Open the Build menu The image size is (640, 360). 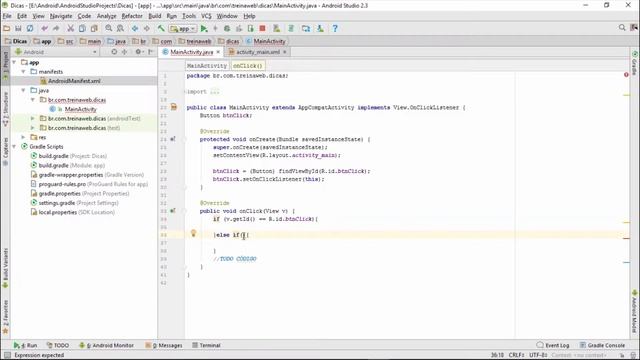155,16
